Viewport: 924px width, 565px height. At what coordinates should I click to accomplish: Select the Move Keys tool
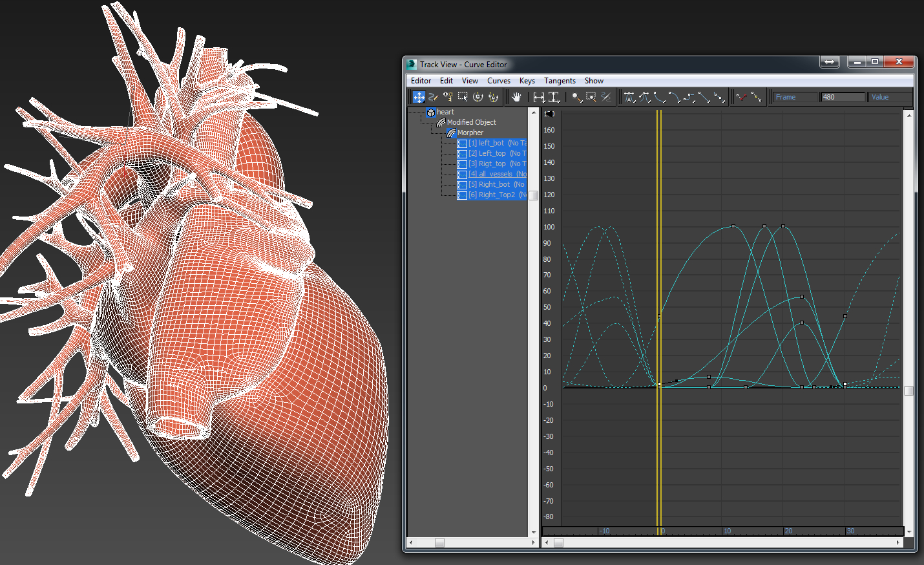(x=419, y=96)
